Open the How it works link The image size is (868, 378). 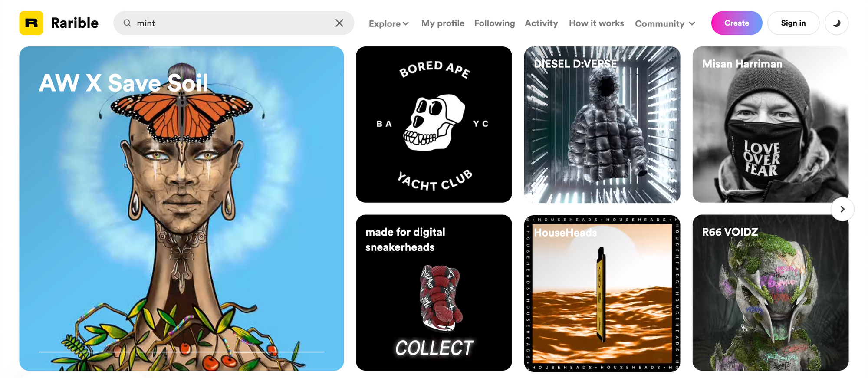(x=596, y=23)
